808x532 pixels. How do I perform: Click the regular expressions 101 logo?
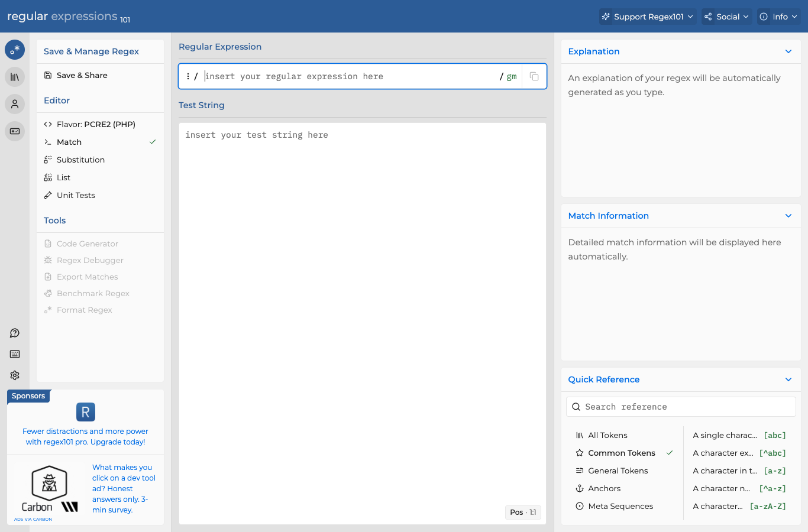69,17
